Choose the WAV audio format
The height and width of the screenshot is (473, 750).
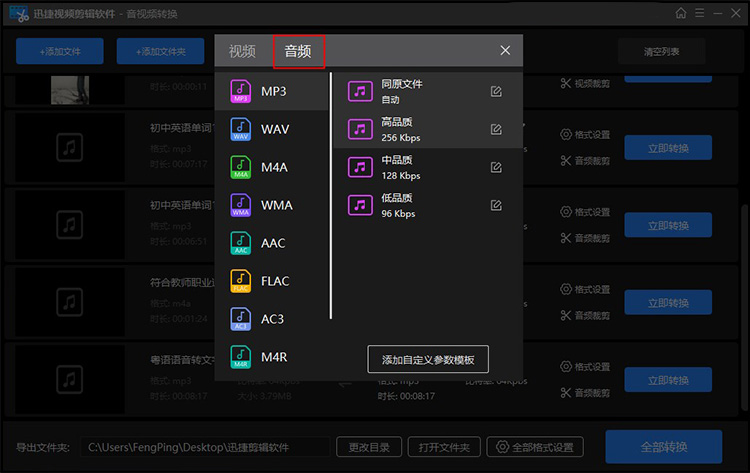pyautogui.click(x=272, y=130)
